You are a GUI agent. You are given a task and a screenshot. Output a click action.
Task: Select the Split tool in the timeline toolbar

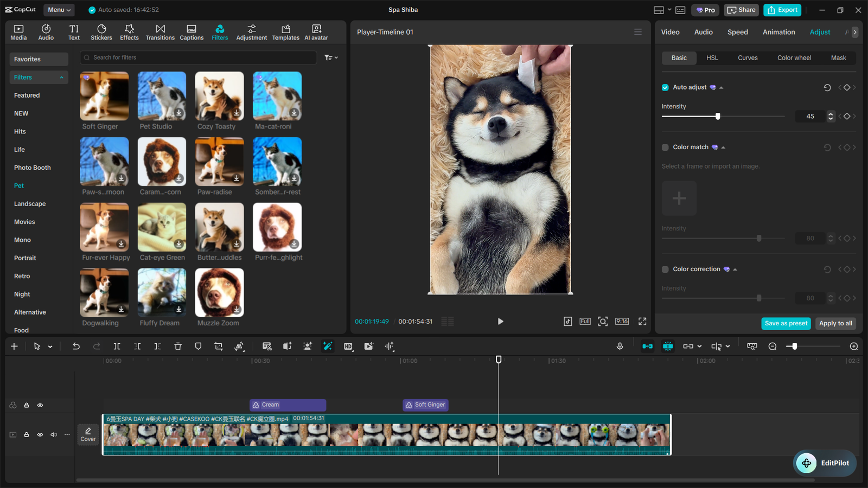coord(117,346)
